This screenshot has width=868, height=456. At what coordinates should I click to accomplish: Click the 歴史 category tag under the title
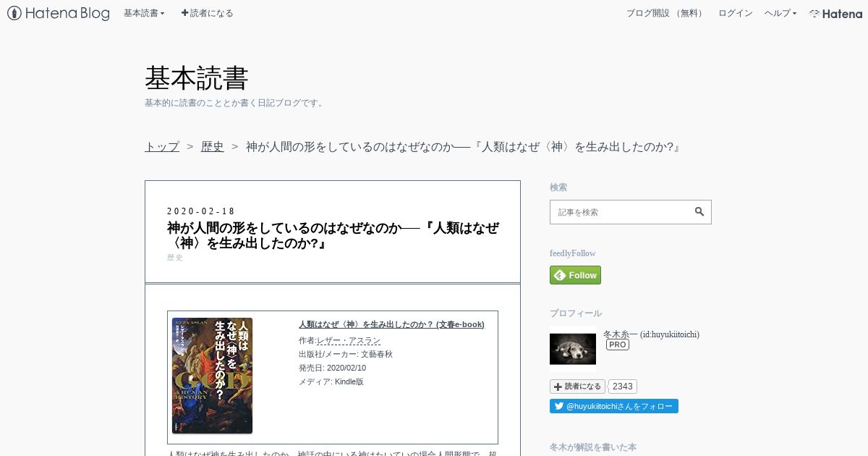(175, 258)
